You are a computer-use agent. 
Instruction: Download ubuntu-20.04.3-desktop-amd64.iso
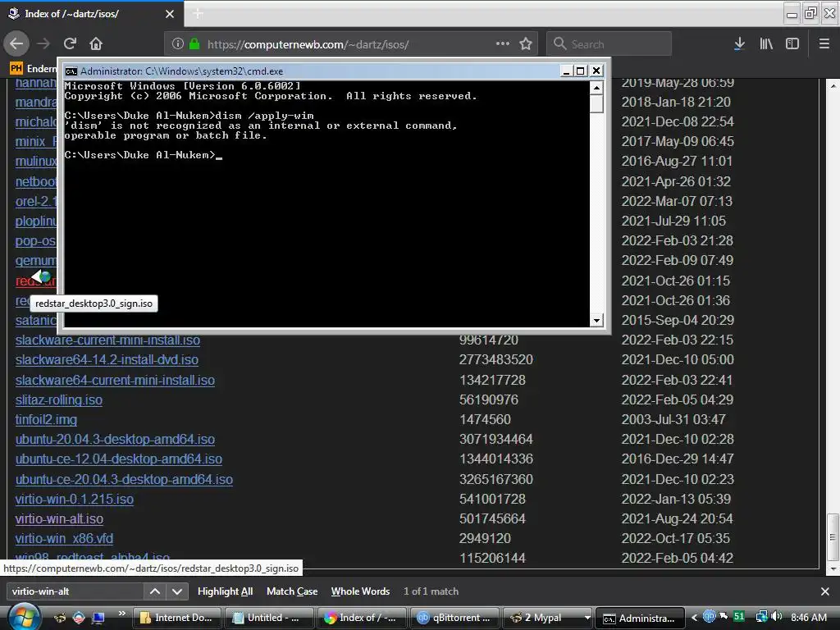(x=115, y=440)
